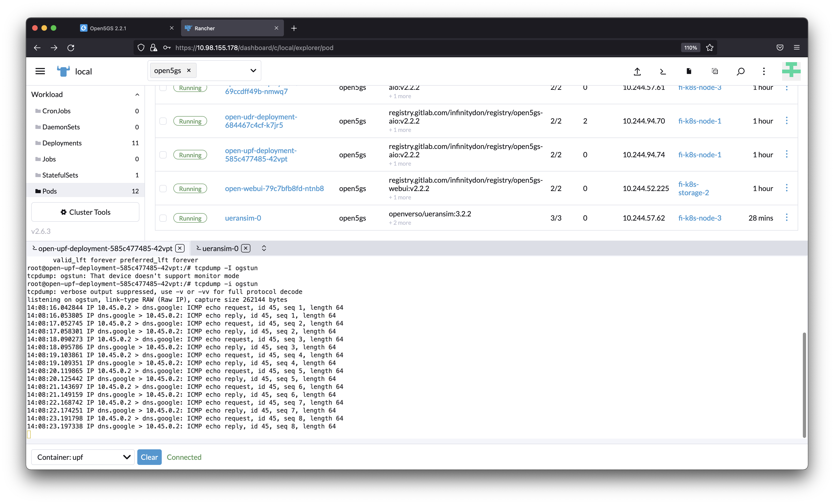
Task: Collapse the Workload section
Action: click(x=137, y=94)
